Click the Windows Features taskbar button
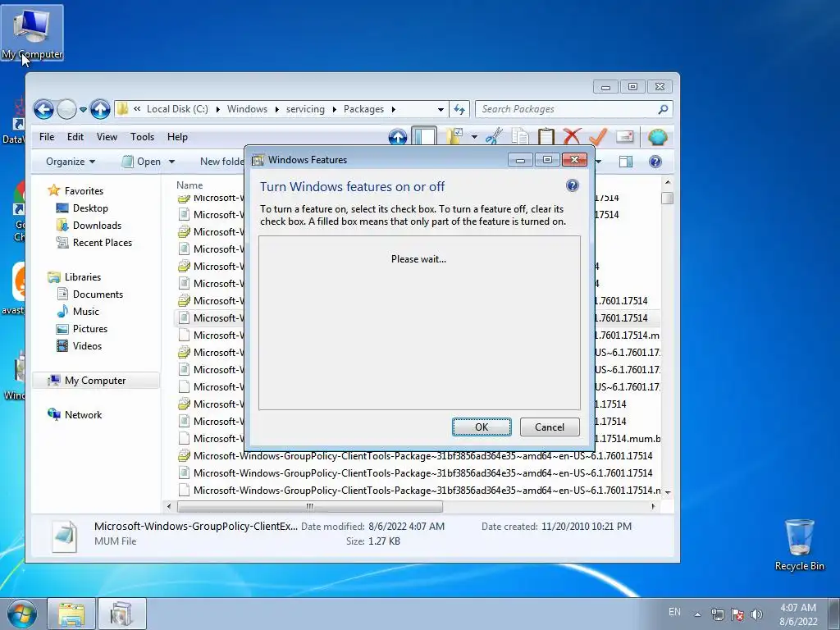 [x=122, y=614]
